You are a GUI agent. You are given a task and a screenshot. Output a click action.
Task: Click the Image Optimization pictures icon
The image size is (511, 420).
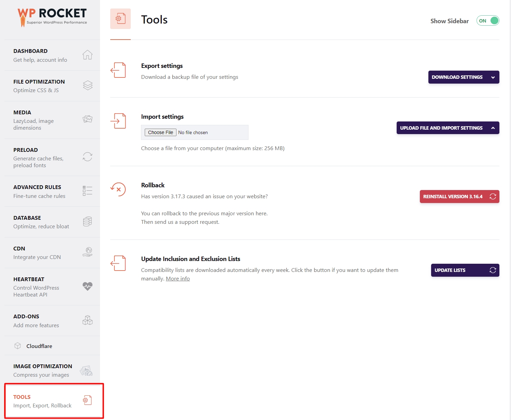[86, 371]
